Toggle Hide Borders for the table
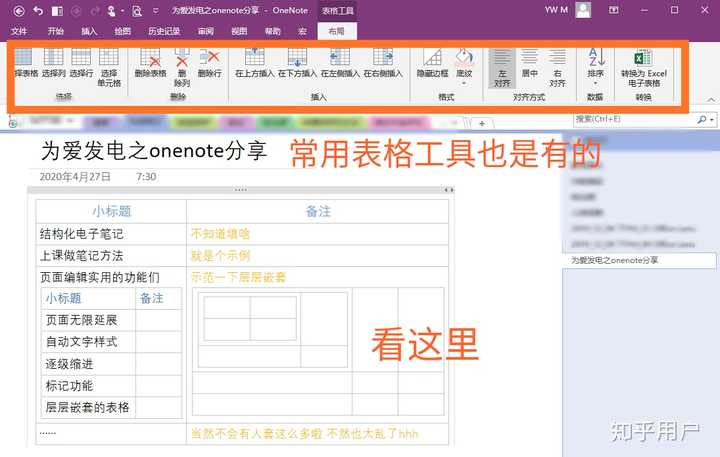This screenshot has width=720, height=457. click(x=433, y=62)
